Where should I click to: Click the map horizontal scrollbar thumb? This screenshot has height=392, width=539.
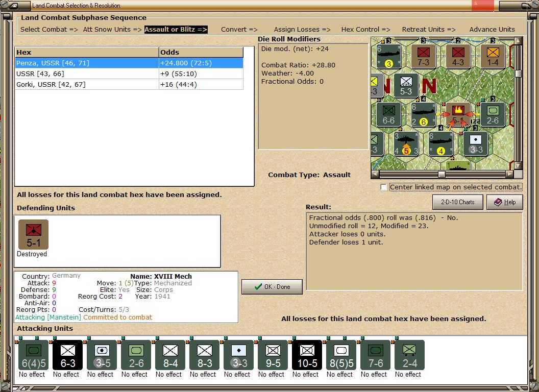point(442,174)
